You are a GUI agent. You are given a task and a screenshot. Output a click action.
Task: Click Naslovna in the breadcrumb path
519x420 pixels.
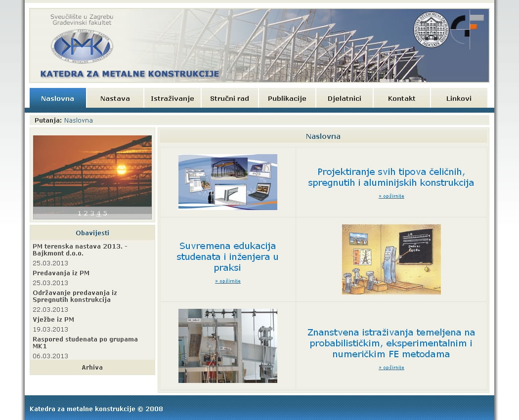point(78,120)
